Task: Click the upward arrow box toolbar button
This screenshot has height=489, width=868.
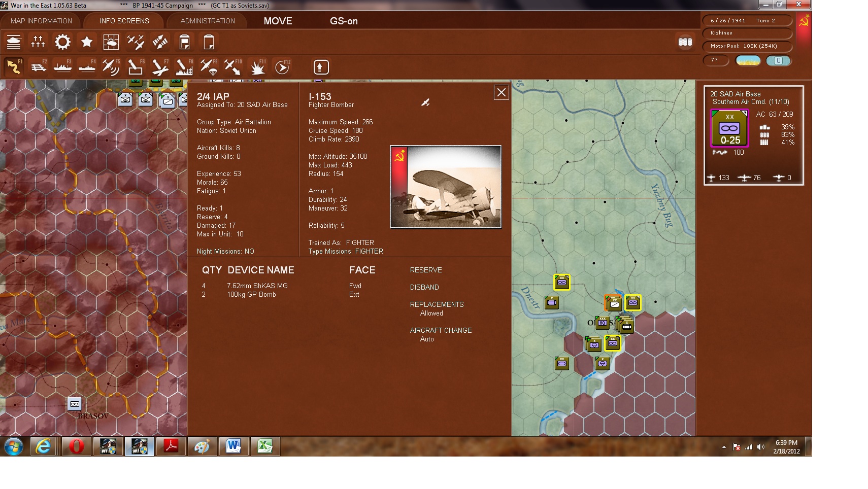Action: [x=321, y=67]
